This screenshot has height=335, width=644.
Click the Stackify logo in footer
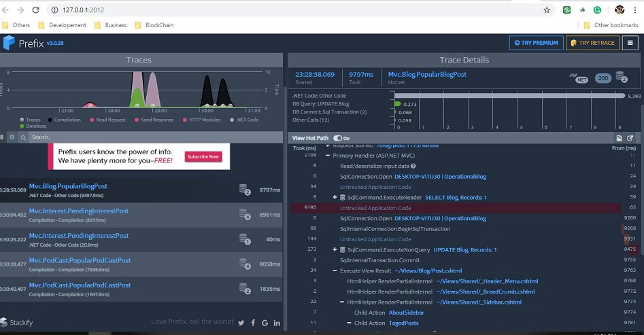pyautogui.click(x=16, y=322)
